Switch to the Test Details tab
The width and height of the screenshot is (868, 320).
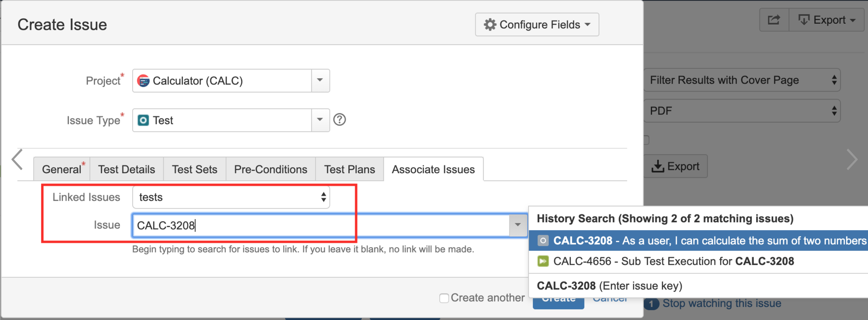pos(126,169)
